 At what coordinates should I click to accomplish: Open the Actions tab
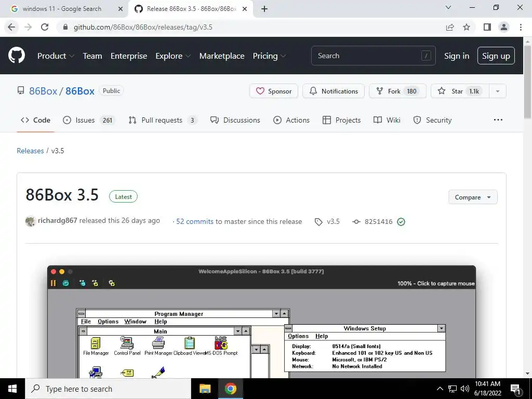coord(291,120)
